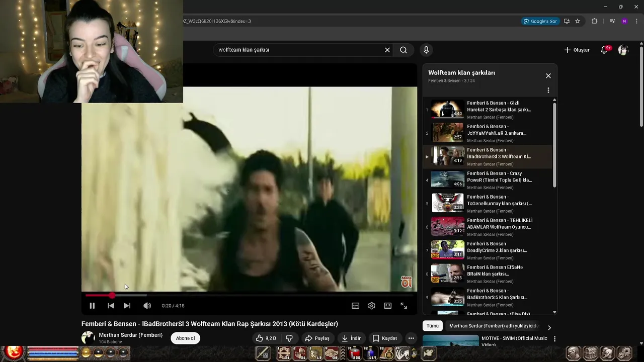Open player settings gear
The height and width of the screenshot is (362, 644).
click(371, 306)
